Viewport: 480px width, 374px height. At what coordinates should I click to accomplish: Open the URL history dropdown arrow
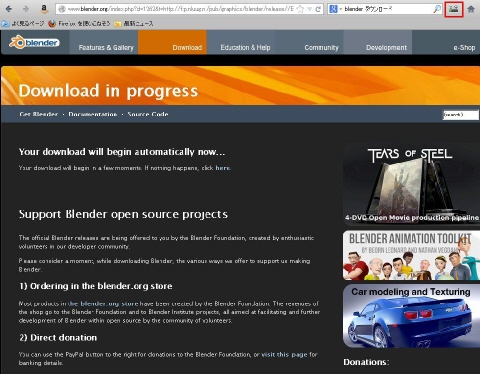(x=310, y=9)
